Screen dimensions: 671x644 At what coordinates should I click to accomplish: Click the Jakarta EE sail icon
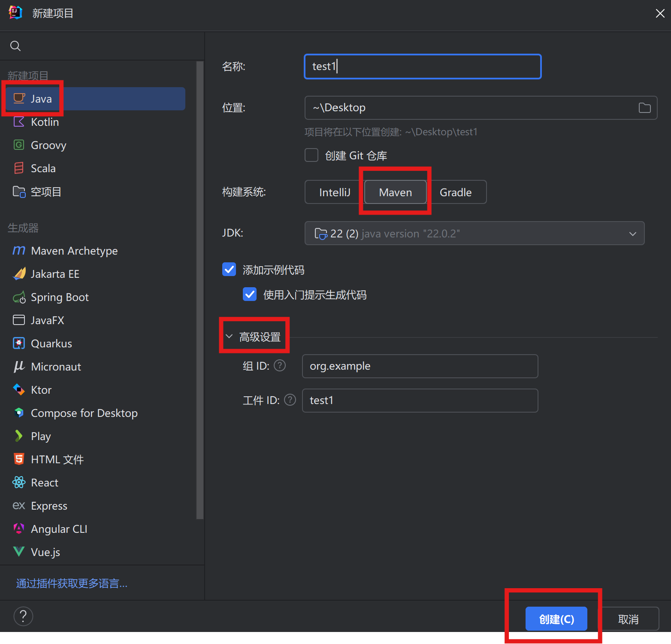point(19,273)
